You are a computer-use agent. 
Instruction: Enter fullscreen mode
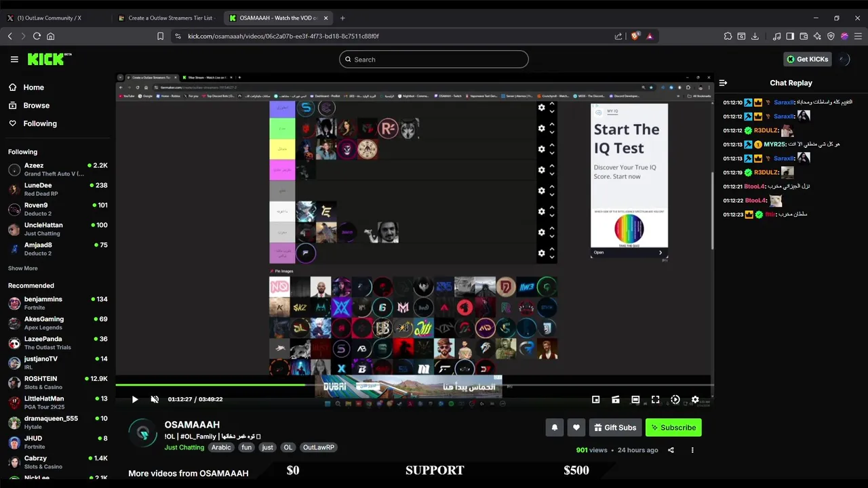(656, 400)
